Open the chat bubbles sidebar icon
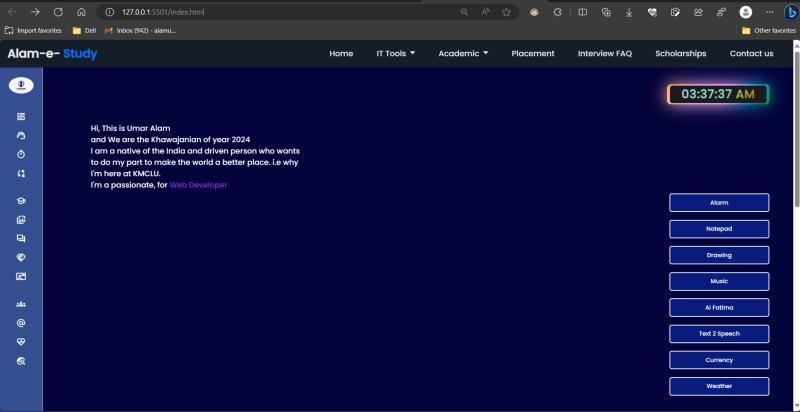The width and height of the screenshot is (800, 412). point(21,239)
